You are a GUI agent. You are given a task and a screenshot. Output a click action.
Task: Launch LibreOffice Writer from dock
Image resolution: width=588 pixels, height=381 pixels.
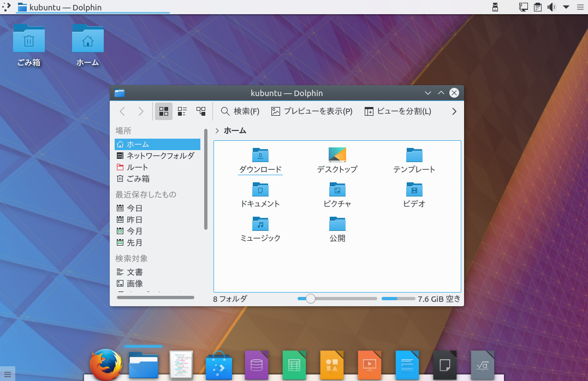pyautogui.click(x=407, y=365)
